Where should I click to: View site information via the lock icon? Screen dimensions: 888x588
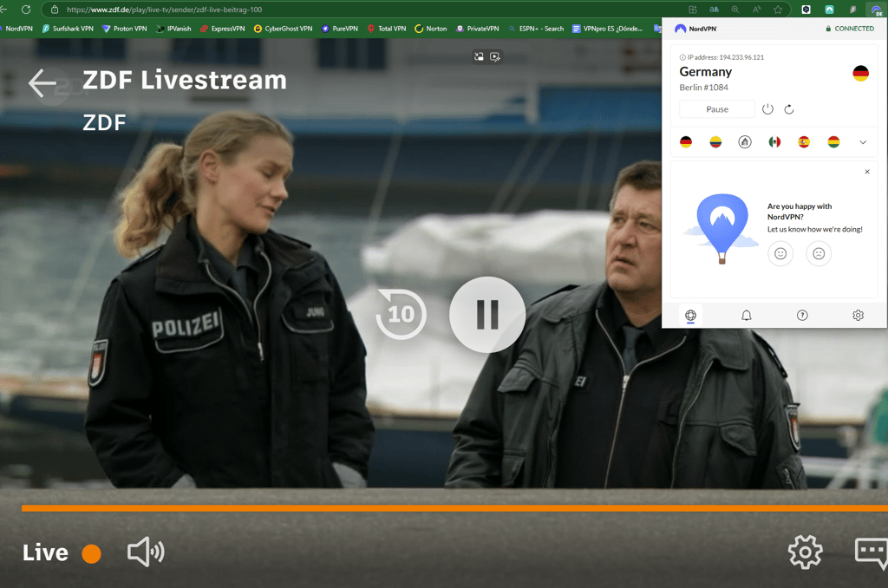(55, 10)
